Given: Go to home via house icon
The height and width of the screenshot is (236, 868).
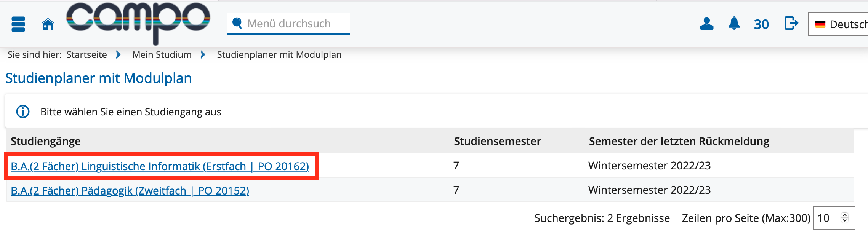Looking at the screenshot, I should tap(48, 24).
